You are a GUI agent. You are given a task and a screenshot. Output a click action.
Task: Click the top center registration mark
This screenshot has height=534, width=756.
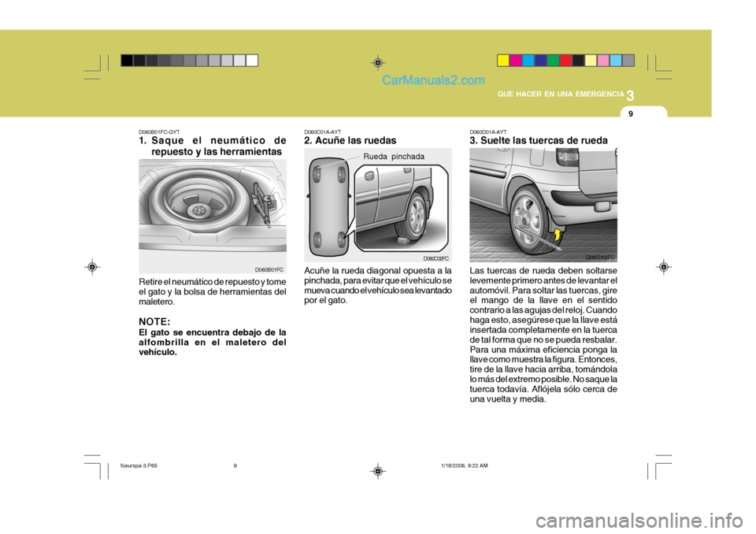click(378, 63)
